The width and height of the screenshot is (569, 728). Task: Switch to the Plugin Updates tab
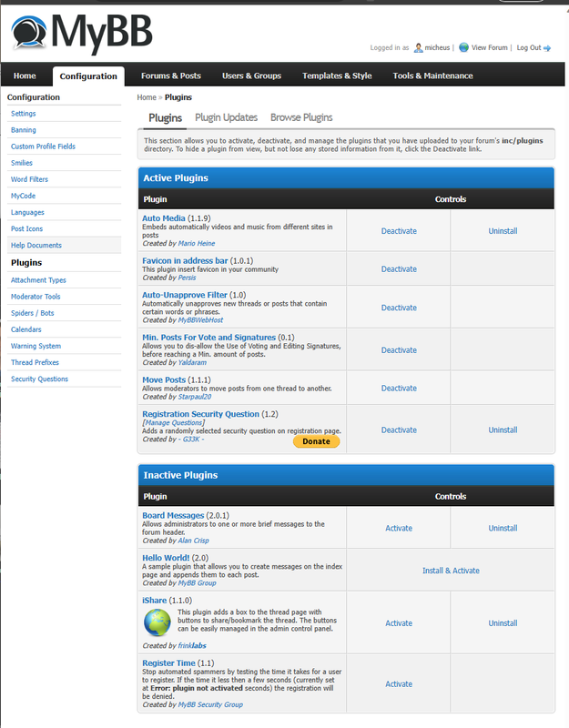pyautogui.click(x=226, y=117)
